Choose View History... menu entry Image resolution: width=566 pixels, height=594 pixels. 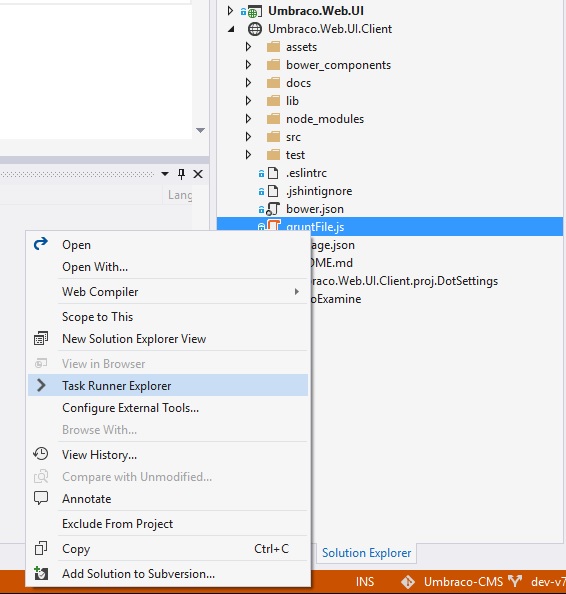pyautogui.click(x=167, y=455)
